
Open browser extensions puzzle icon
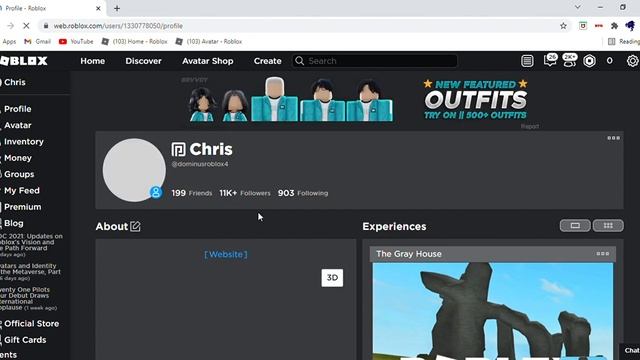click(x=614, y=26)
